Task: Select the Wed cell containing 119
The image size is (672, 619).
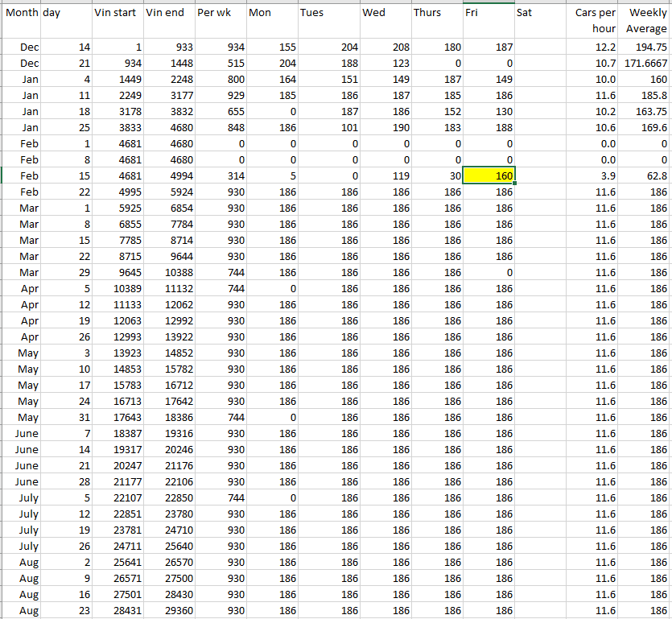Action: 385,175
